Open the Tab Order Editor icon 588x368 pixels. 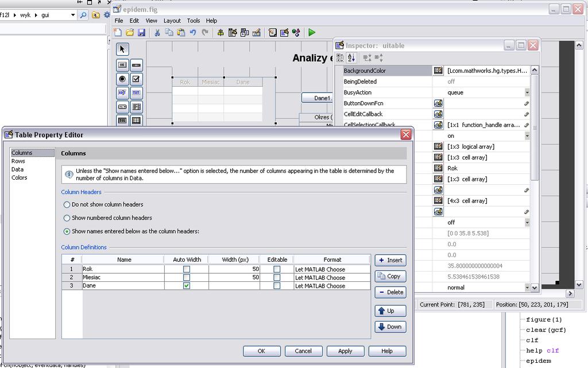click(x=245, y=33)
